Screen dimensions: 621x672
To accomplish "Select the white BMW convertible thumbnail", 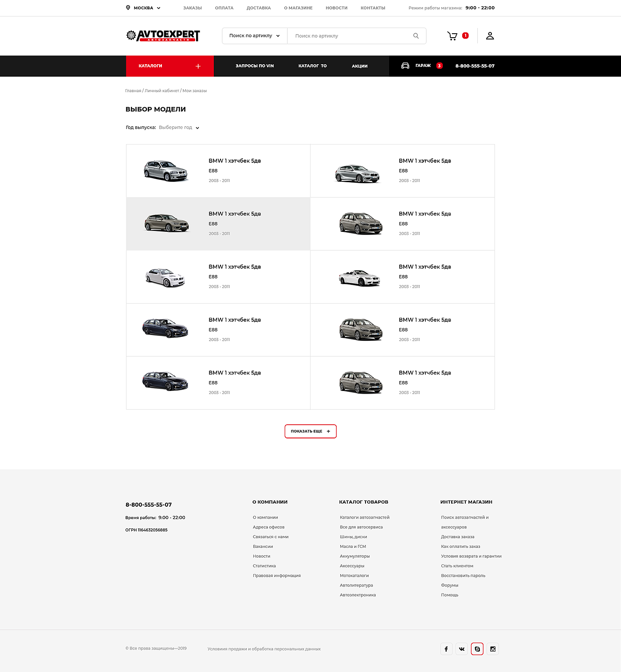I will (360, 278).
